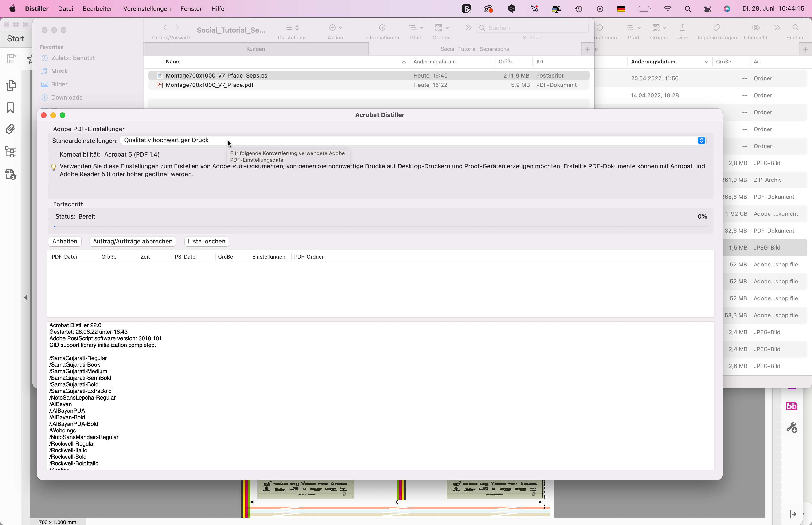Click the Start tab in Acrobat

point(15,39)
